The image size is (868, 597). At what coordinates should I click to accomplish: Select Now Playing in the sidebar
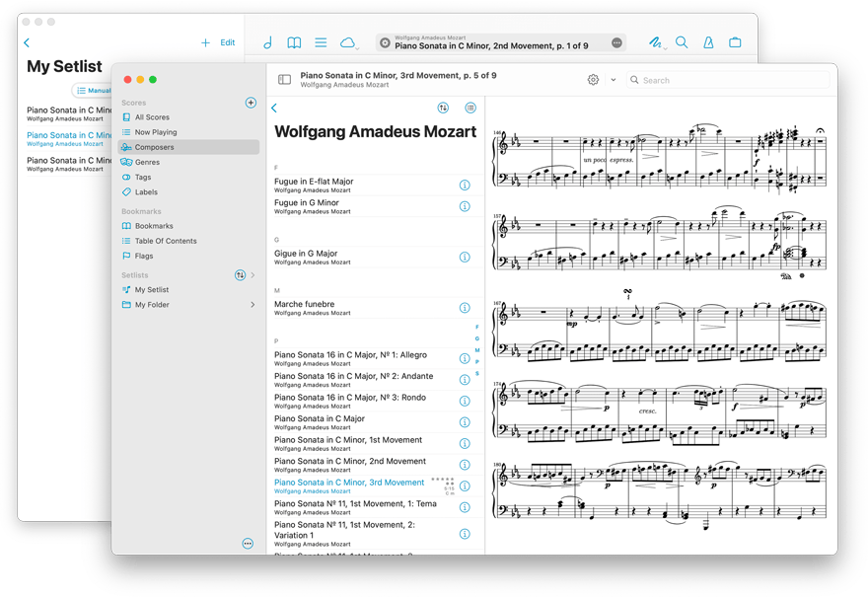(188, 132)
